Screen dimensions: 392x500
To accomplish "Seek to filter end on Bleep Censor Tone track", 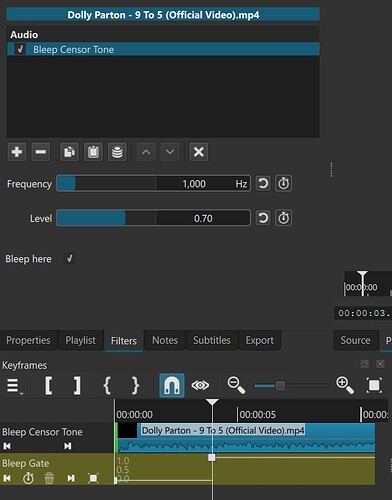I will [67, 446].
